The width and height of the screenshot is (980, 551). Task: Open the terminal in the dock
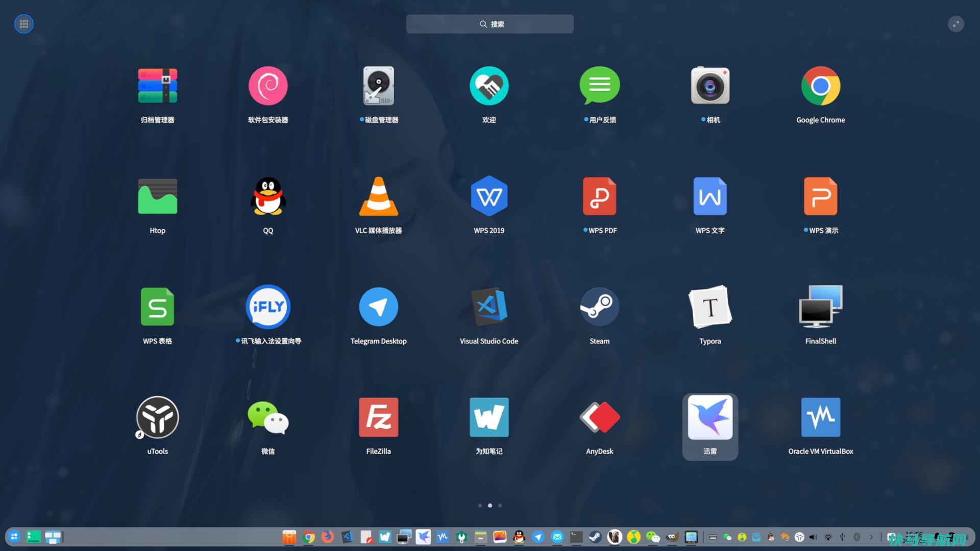coord(576,537)
